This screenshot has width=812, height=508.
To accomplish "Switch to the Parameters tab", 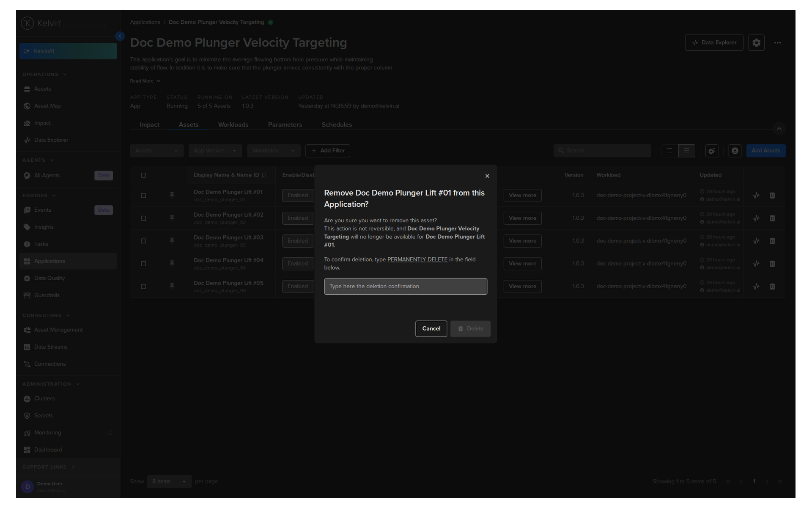I will (x=285, y=125).
